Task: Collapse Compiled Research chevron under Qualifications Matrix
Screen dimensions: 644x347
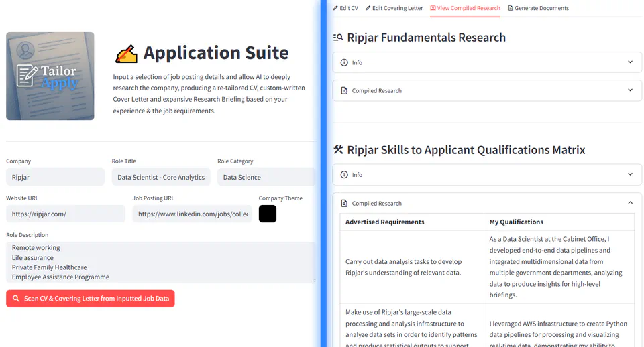Action: coord(630,202)
